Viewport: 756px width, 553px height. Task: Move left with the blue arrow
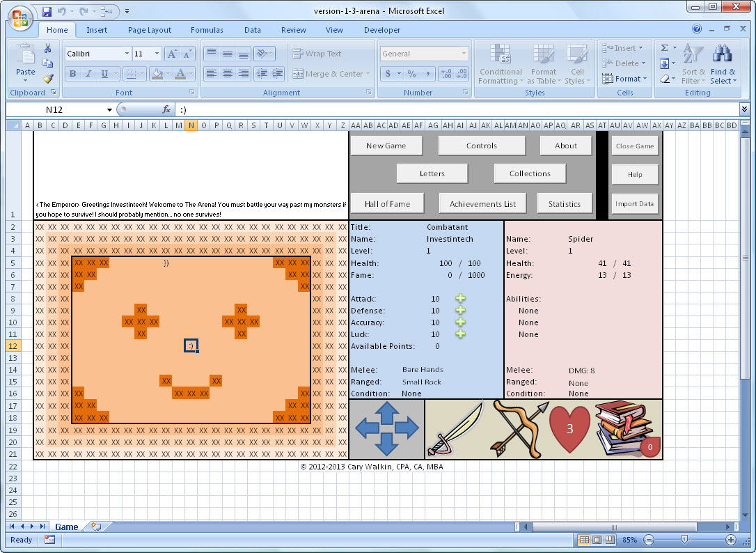coord(366,428)
